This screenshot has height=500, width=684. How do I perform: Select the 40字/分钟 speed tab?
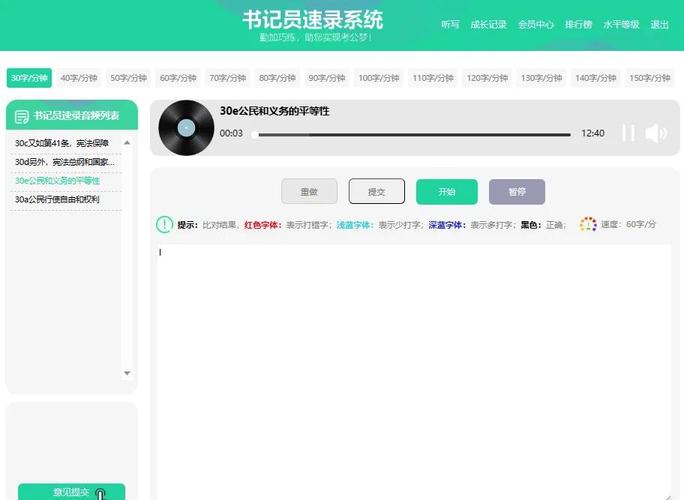(79, 78)
